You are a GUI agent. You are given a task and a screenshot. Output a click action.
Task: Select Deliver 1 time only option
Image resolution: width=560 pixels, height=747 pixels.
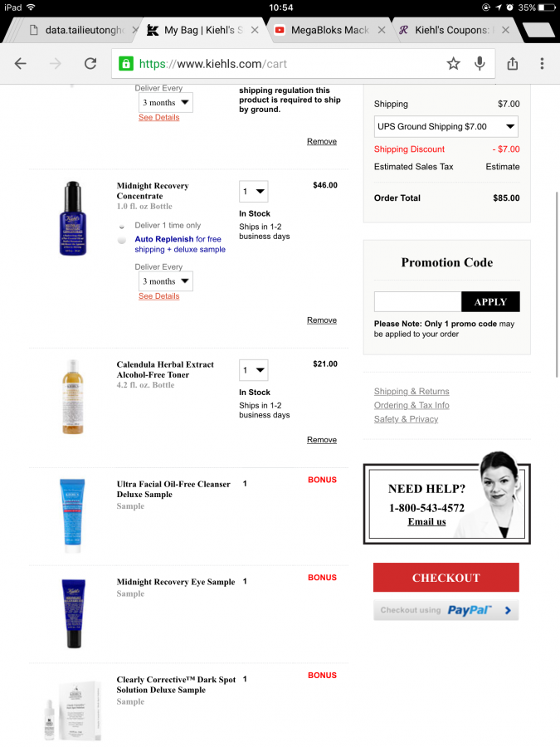point(122,227)
